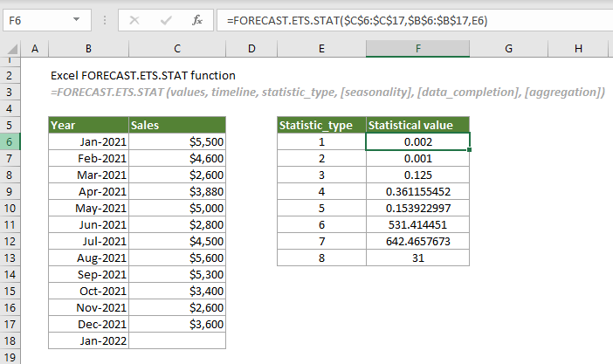613x364 pixels.
Task: Click the green Sales header cell
Action: pos(176,125)
